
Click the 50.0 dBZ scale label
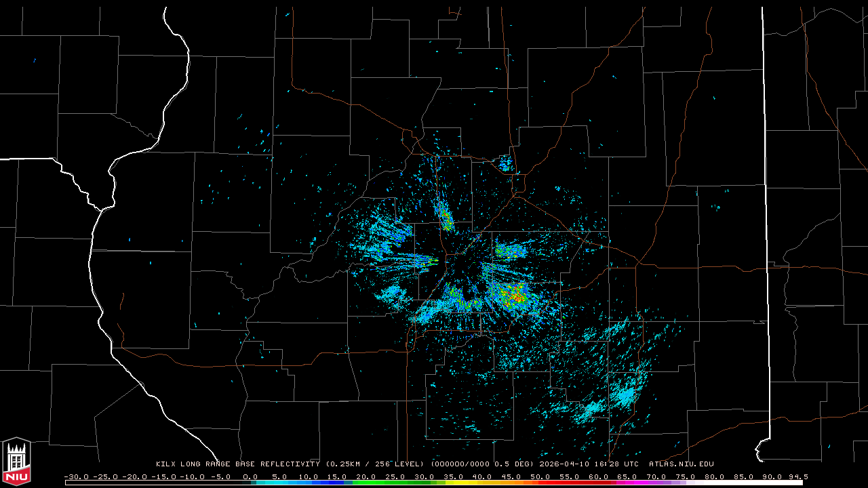(x=541, y=476)
